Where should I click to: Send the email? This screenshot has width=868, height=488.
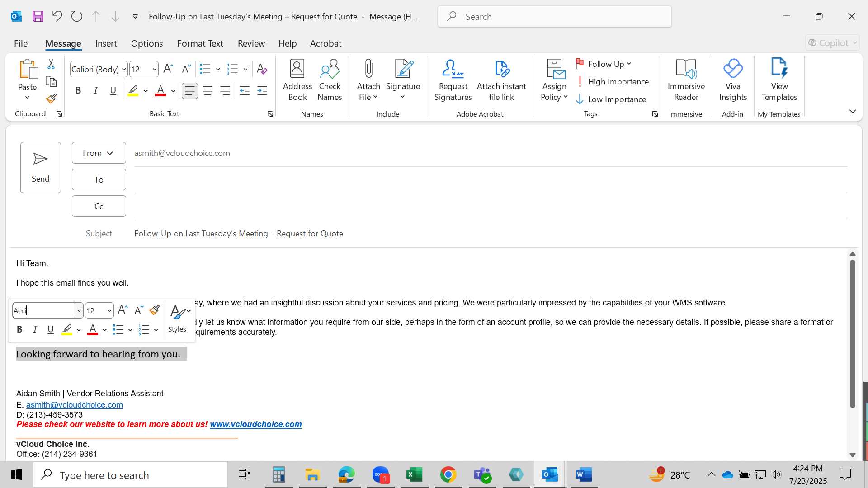(x=41, y=168)
